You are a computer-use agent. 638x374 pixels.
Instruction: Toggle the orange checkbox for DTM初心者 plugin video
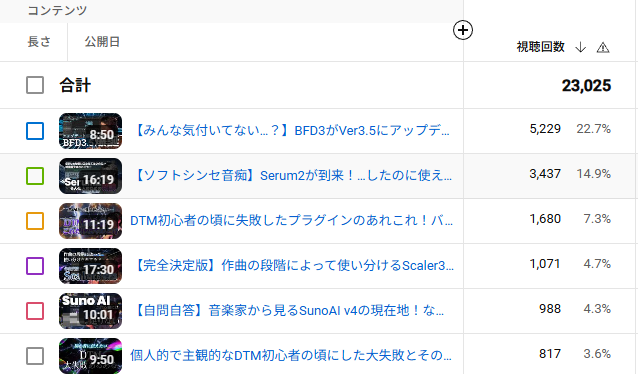point(35,221)
